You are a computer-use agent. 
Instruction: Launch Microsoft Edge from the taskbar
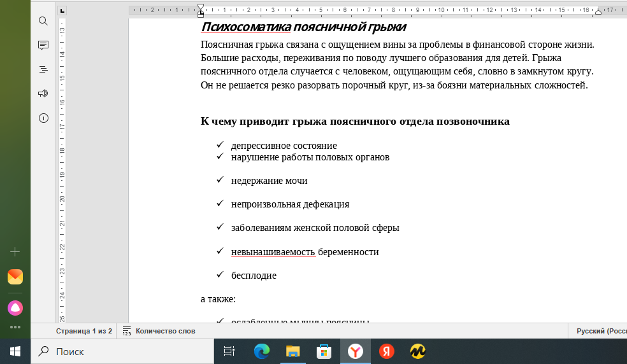click(261, 351)
